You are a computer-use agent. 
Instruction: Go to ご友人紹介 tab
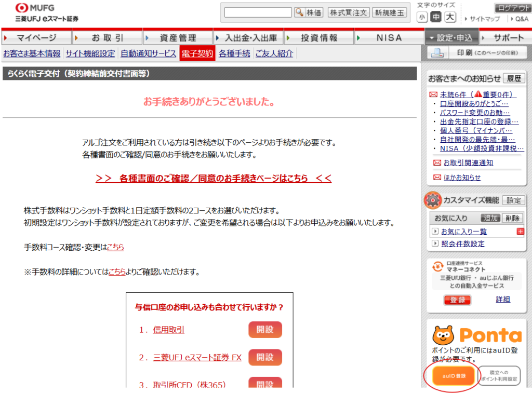(x=274, y=53)
